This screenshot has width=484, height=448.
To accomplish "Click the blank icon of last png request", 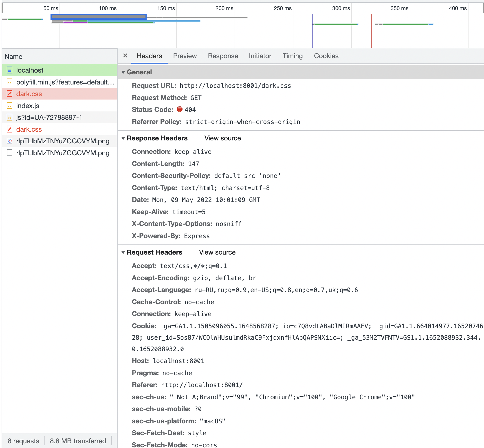I will 9,153.
